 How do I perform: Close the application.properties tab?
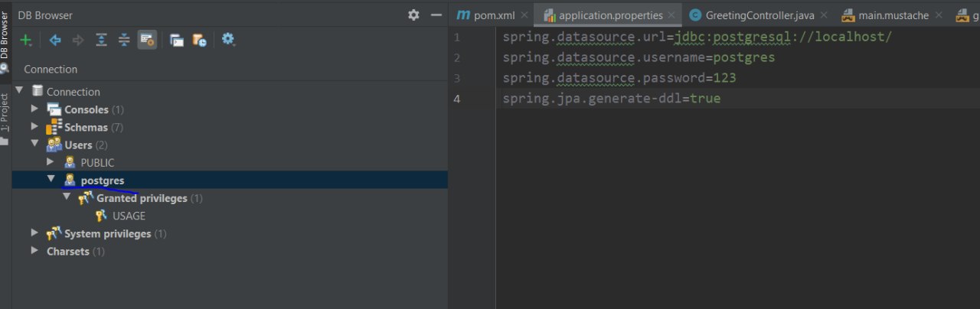671,15
